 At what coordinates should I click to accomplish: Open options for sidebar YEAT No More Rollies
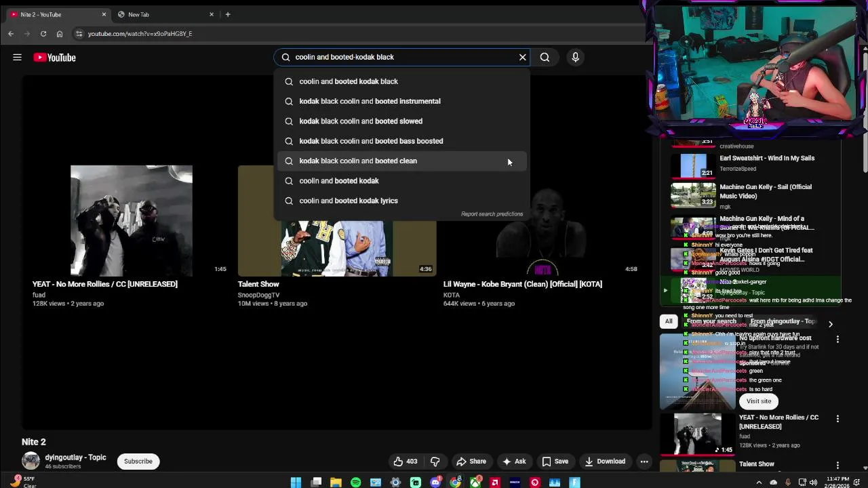837,420
